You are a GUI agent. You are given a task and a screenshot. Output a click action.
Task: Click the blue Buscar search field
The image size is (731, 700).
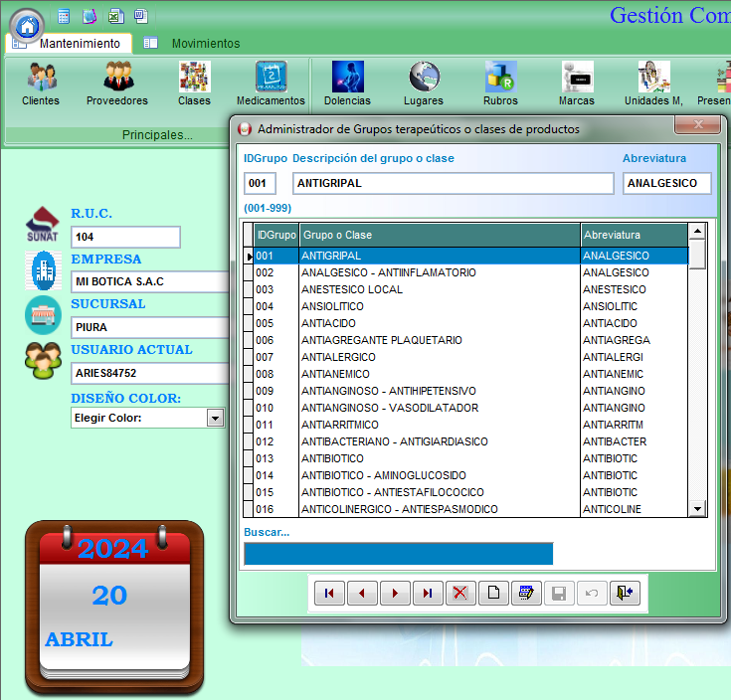click(x=398, y=554)
